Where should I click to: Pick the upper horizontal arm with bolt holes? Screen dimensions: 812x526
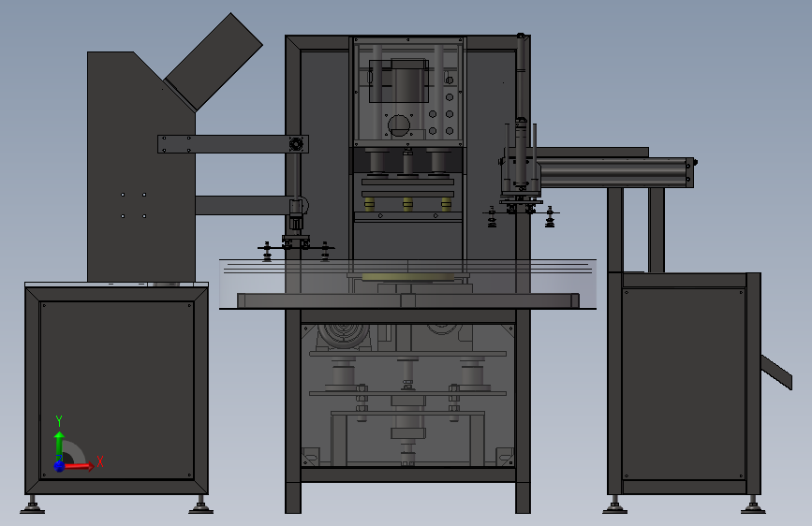232,144
